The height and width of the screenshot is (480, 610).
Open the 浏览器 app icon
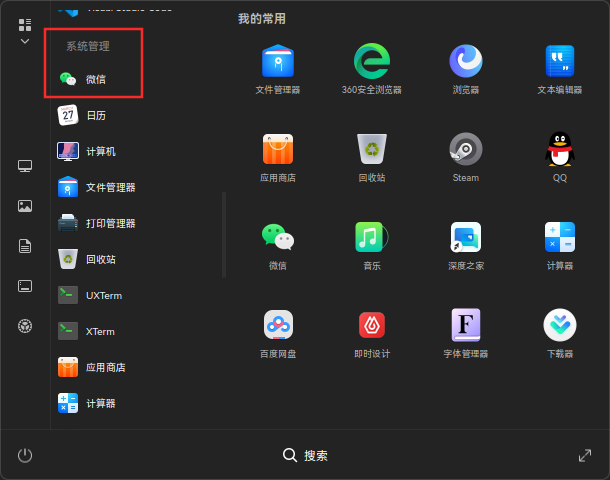466,68
